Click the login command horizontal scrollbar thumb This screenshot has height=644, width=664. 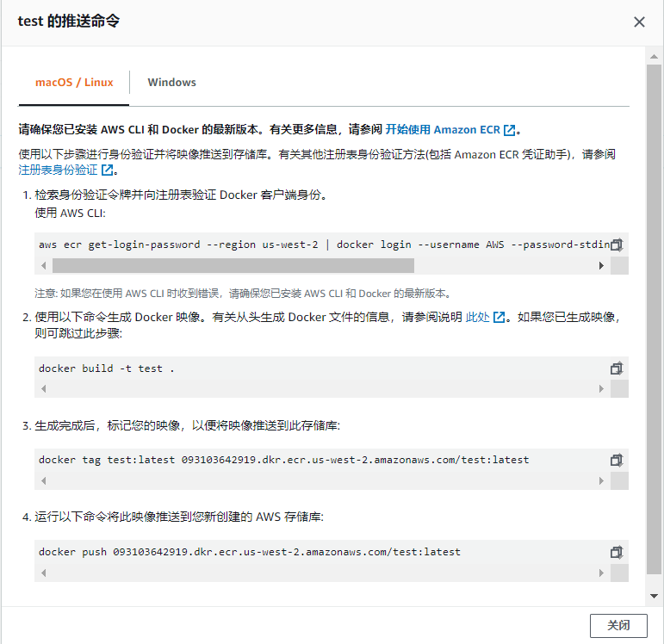[233, 266]
